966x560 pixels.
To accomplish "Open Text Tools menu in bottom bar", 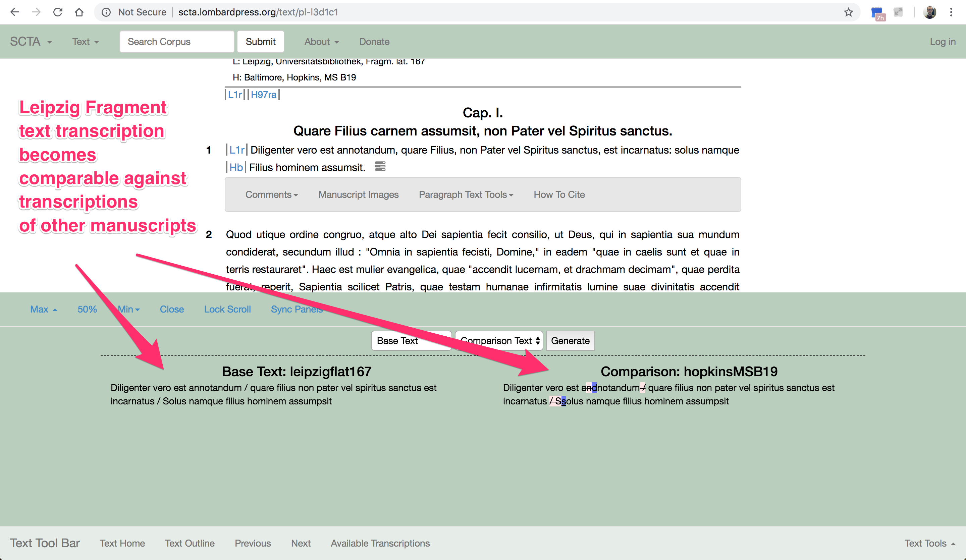I will (929, 543).
